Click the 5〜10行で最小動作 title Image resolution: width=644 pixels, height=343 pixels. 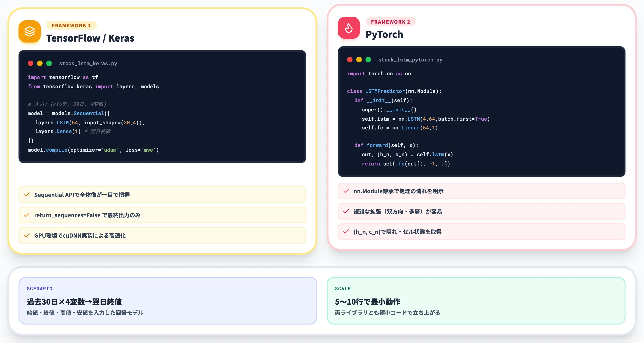click(x=368, y=302)
